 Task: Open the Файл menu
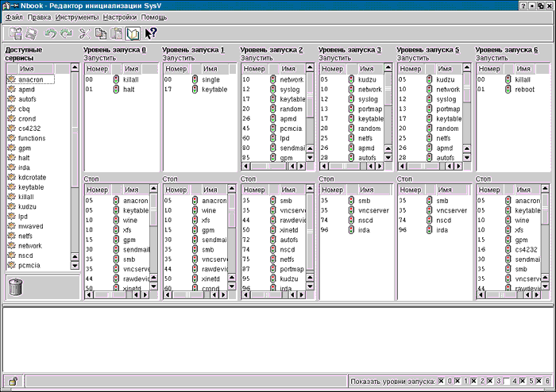point(14,17)
